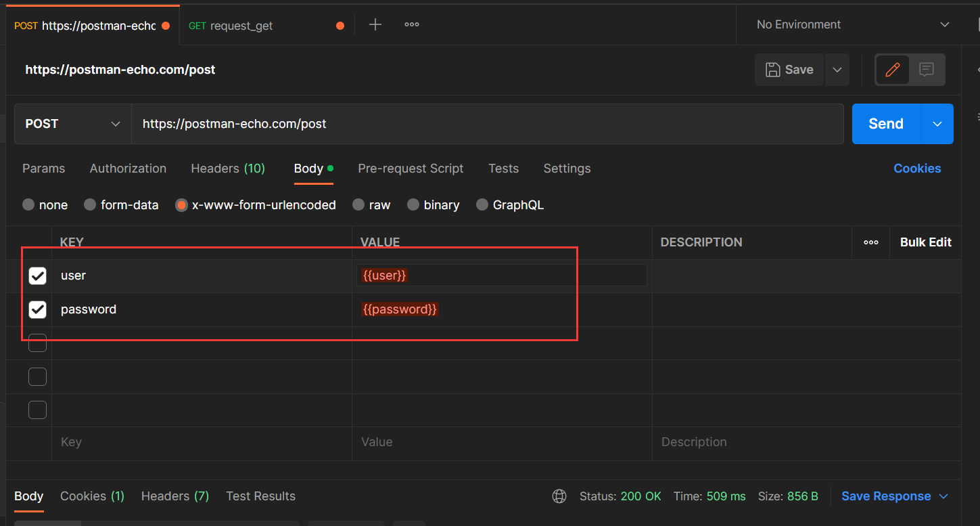The width and height of the screenshot is (980, 526).
Task: Click the request URL input field
Action: coord(488,124)
